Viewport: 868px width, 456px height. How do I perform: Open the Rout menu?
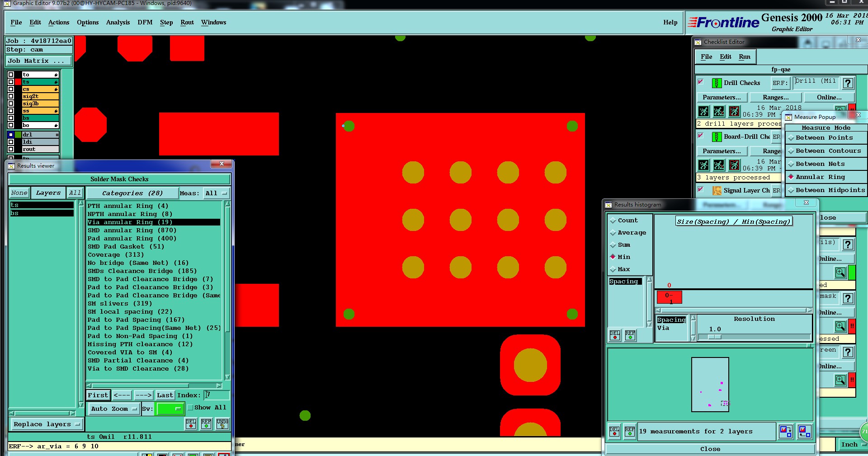tap(187, 22)
